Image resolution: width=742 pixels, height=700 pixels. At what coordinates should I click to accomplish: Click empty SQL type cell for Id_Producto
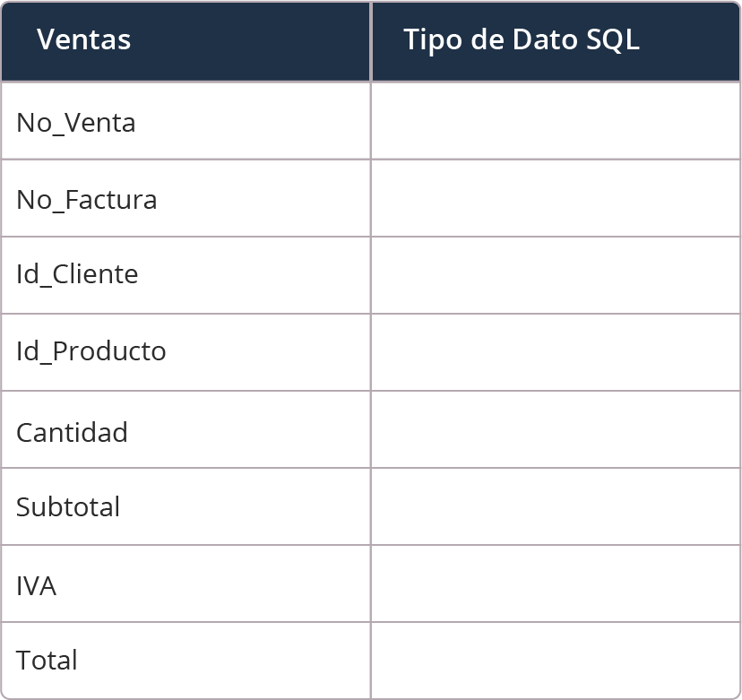point(556,352)
